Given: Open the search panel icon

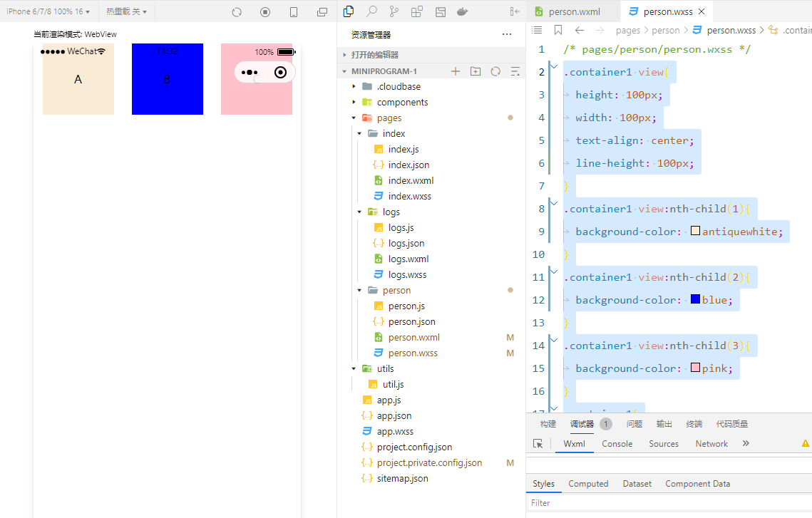Looking at the screenshot, I should 371,11.
